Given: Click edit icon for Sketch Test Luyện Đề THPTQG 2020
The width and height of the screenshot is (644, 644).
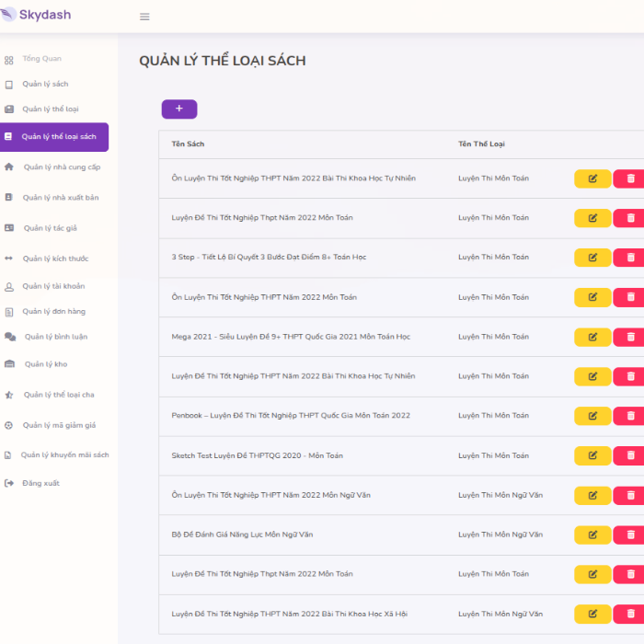Looking at the screenshot, I should point(592,455).
